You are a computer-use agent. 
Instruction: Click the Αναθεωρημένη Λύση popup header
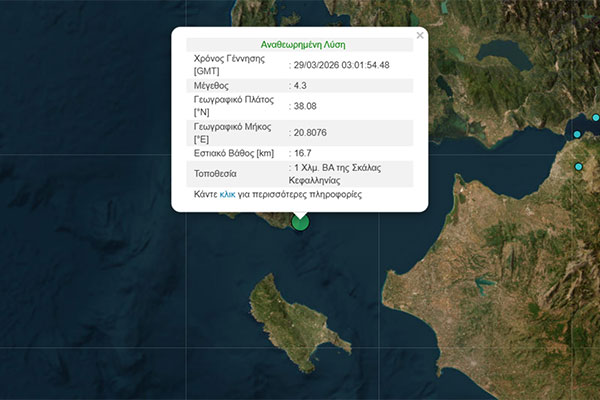pyautogui.click(x=299, y=45)
